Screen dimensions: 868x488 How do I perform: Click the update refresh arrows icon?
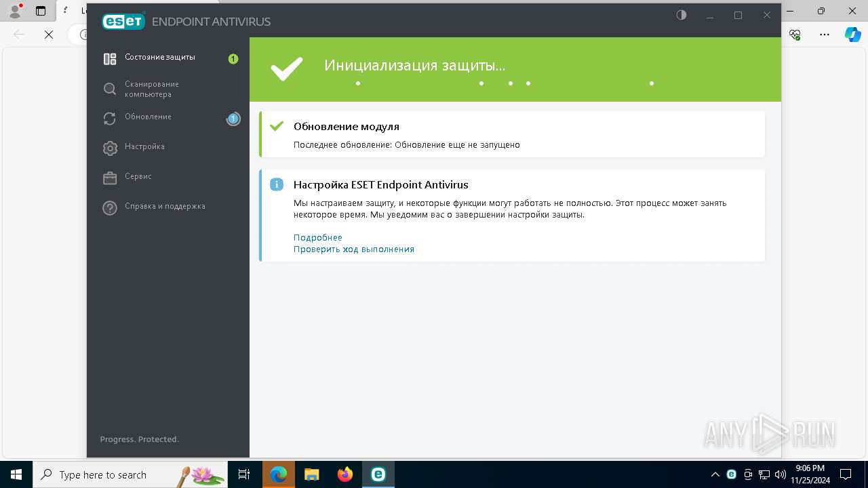(110, 119)
